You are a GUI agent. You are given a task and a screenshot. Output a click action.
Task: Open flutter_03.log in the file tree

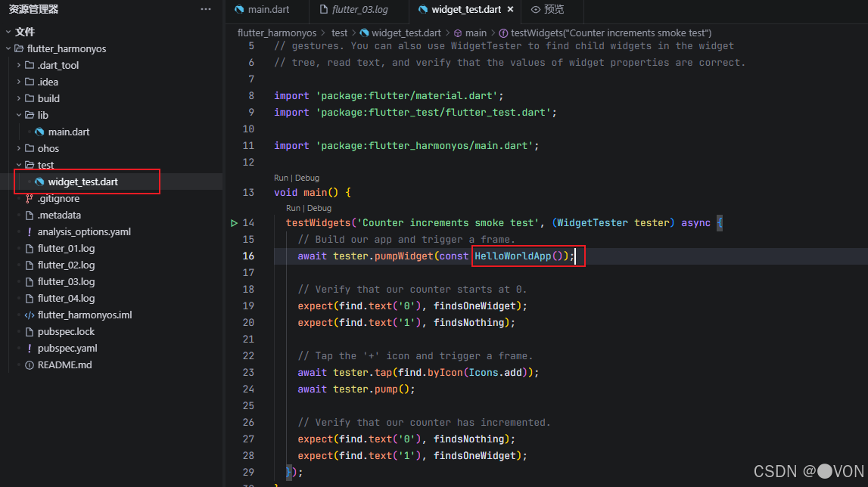(66, 281)
